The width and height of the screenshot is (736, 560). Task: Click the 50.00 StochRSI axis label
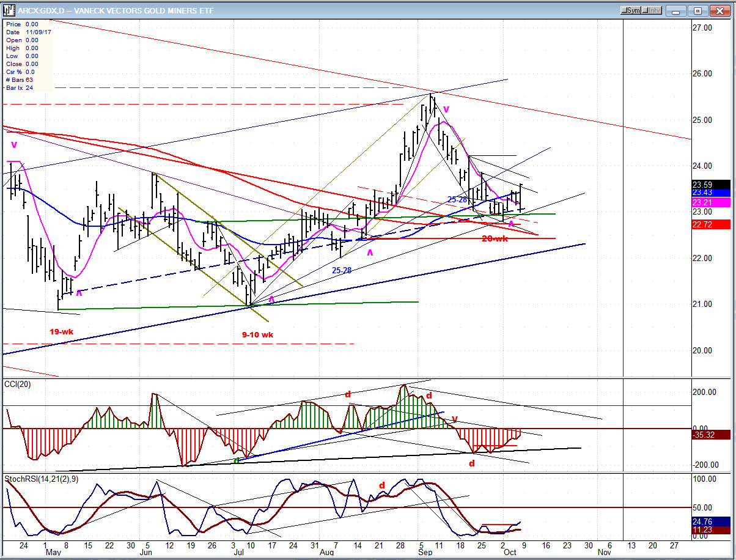(x=702, y=507)
